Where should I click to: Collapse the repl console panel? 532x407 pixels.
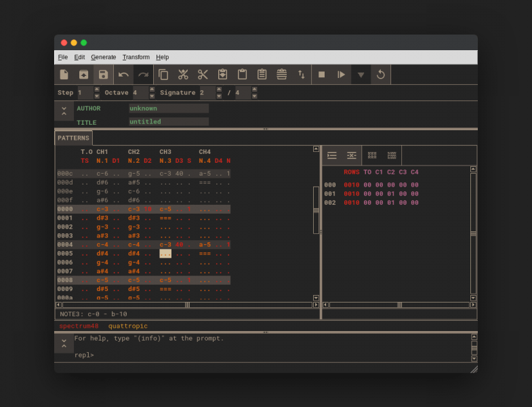(64, 343)
